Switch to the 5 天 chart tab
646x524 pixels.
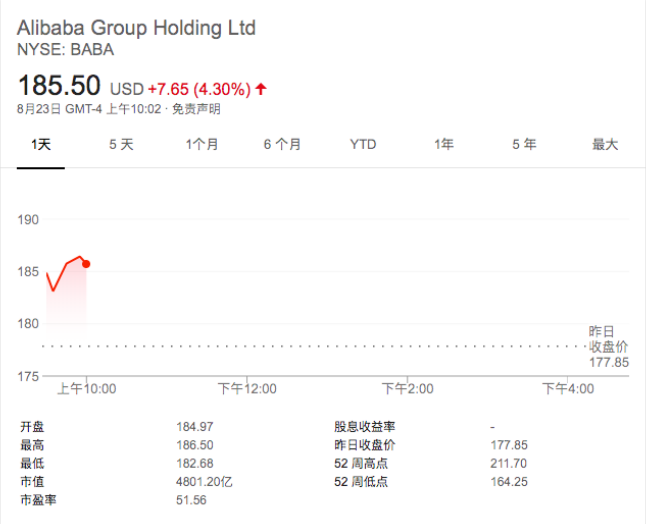pyautogui.click(x=121, y=145)
